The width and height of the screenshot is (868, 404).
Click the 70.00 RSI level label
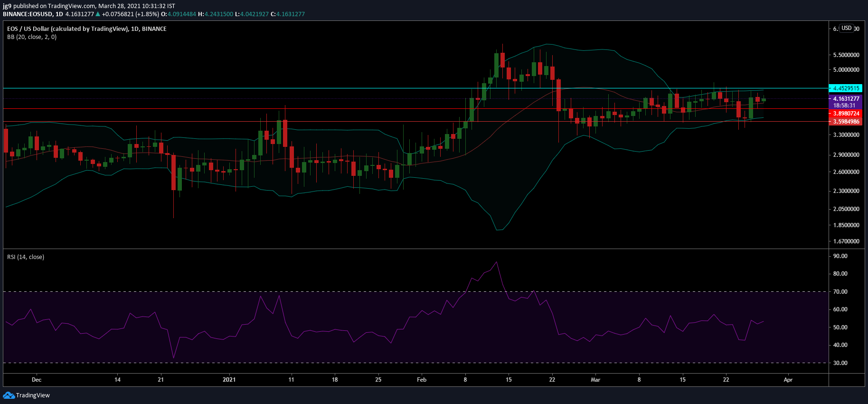(840, 292)
